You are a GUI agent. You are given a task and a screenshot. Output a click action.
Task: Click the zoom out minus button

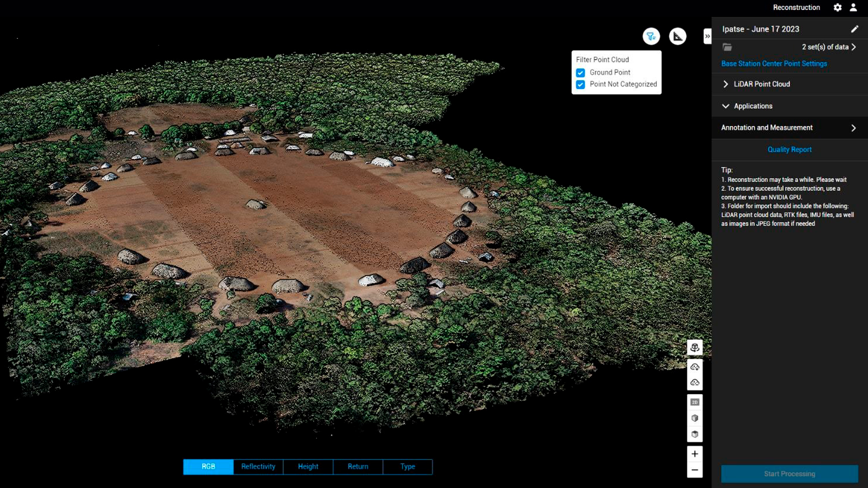pyautogui.click(x=695, y=470)
